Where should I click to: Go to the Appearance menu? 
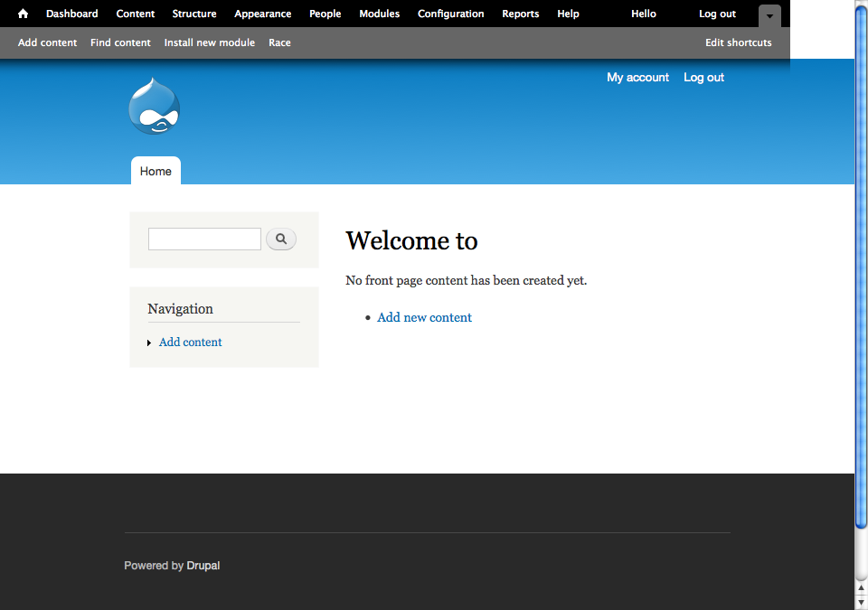(x=262, y=14)
